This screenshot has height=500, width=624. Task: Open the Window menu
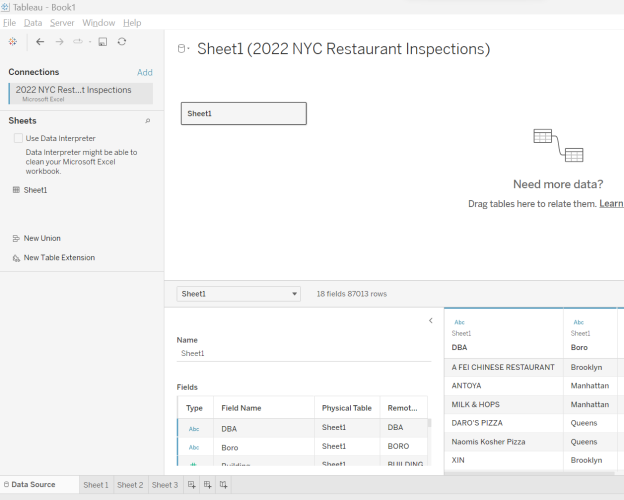[98, 23]
